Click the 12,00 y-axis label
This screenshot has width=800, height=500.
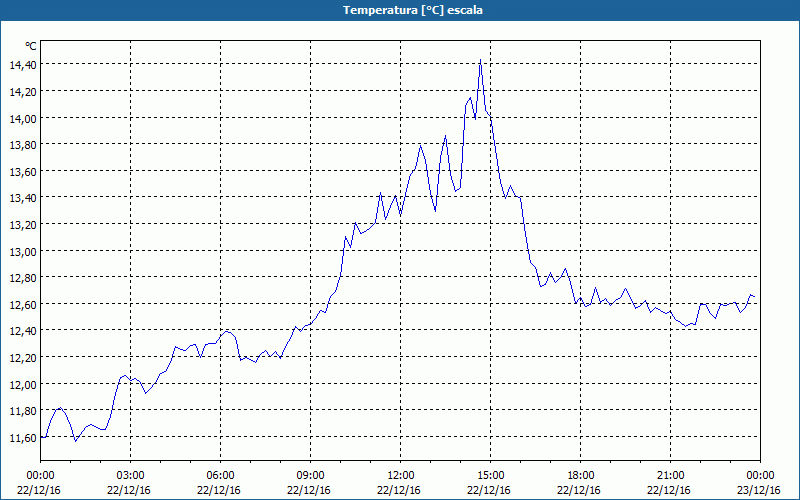pyautogui.click(x=22, y=384)
